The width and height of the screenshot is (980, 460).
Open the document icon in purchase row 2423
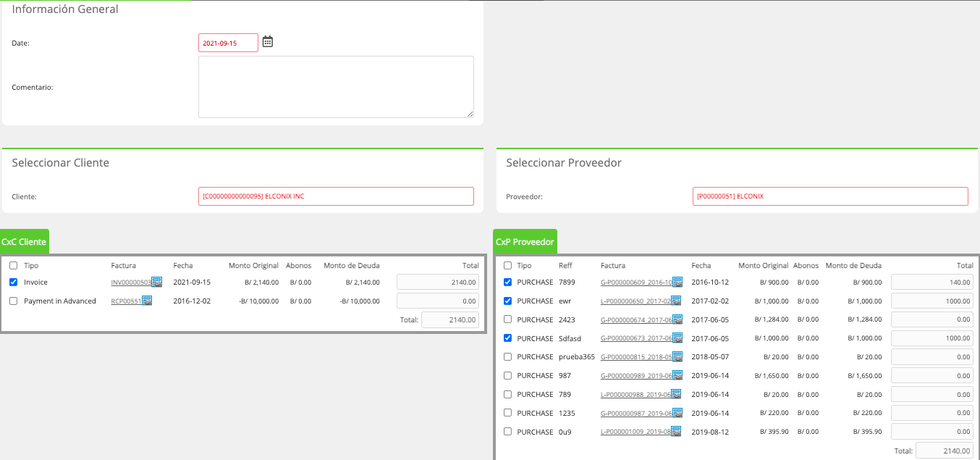click(x=677, y=320)
